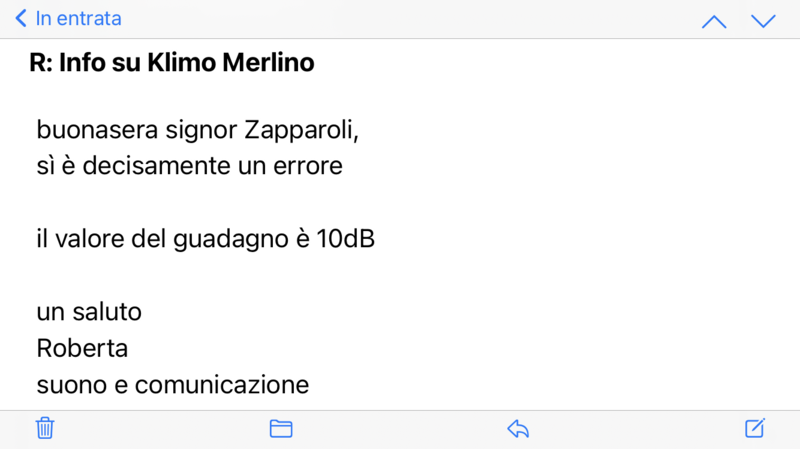Delete this email with trash icon
Image resolution: width=800 pixels, height=449 pixels.
click(45, 429)
